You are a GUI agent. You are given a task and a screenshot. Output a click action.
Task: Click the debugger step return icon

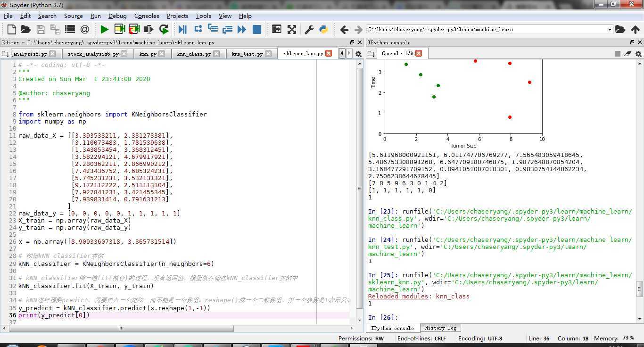click(x=227, y=29)
